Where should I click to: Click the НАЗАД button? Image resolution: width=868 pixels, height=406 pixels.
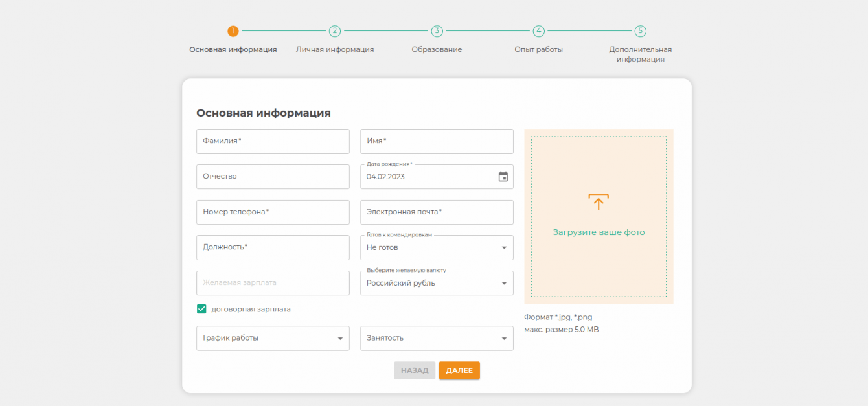pyautogui.click(x=415, y=370)
